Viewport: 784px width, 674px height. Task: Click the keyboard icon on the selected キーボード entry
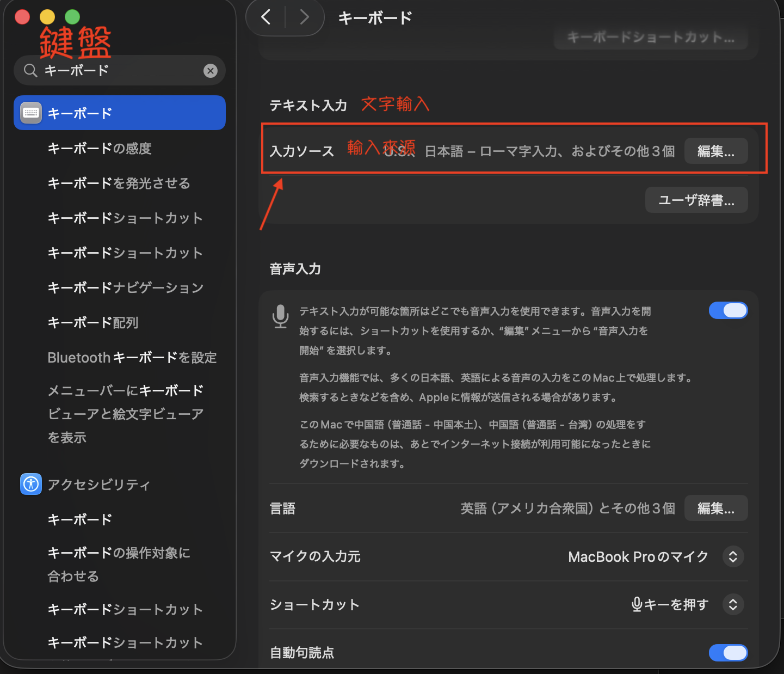click(31, 113)
